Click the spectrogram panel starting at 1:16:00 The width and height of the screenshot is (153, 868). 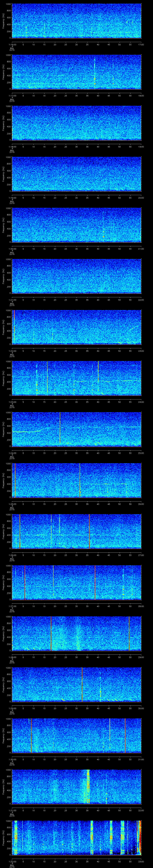(x=76, y=21)
